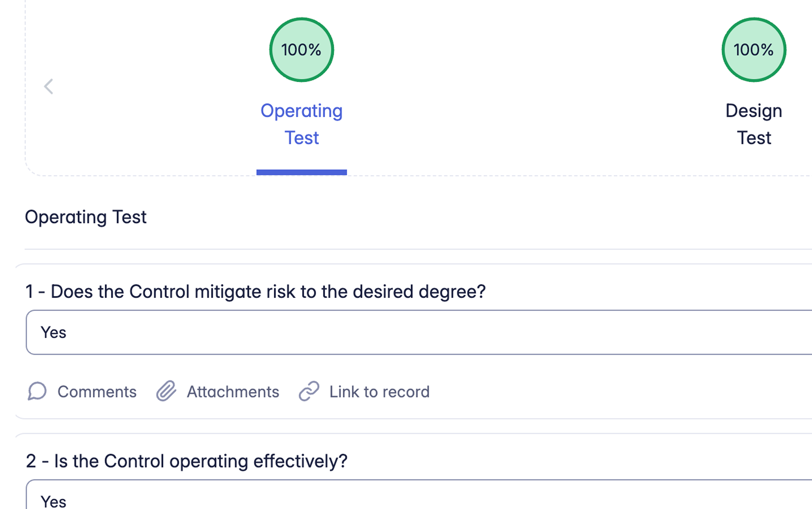Click the Yes value in question 1 field

(x=53, y=333)
